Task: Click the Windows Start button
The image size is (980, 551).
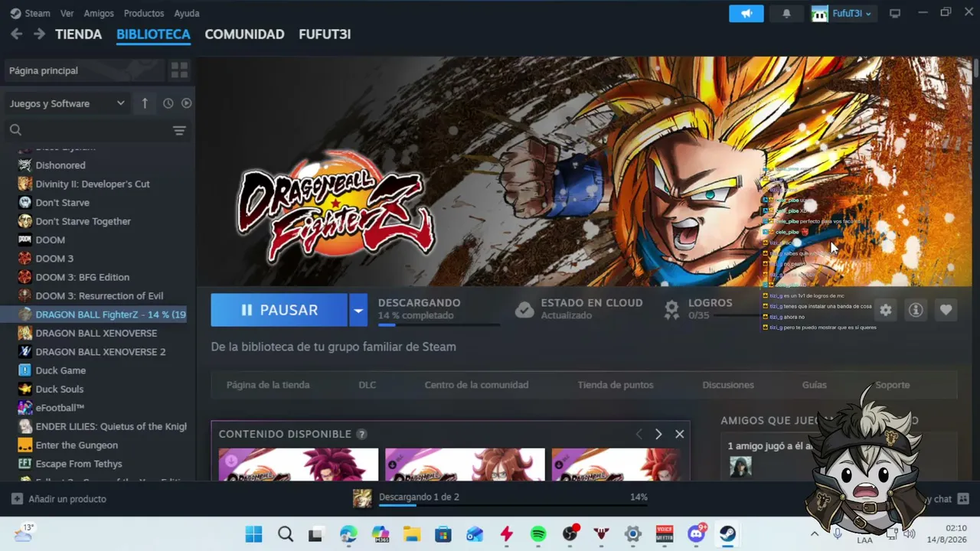Action: click(x=253, y=534)
